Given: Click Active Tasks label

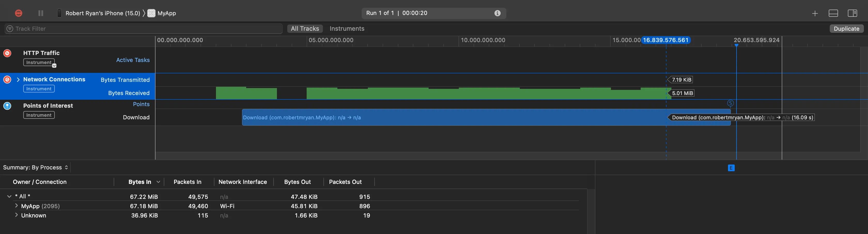Looking at the screenshot, I should [x=133, y=60].
